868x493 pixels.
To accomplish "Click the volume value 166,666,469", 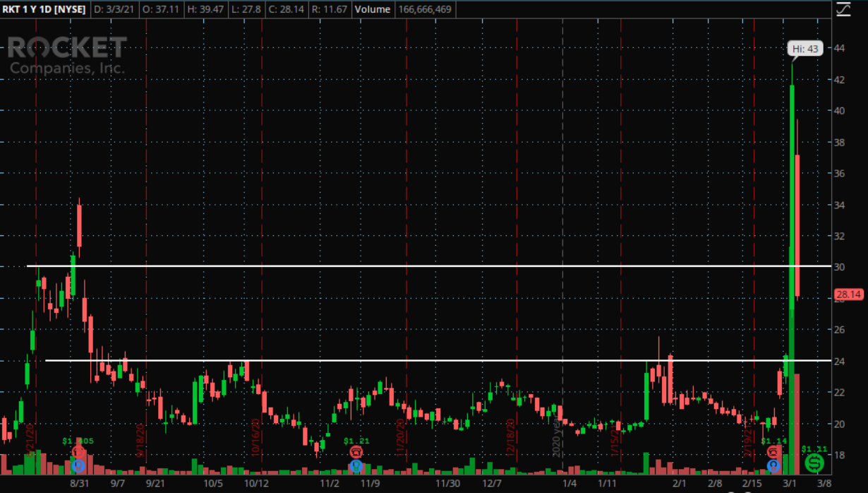I will [423, 10].
